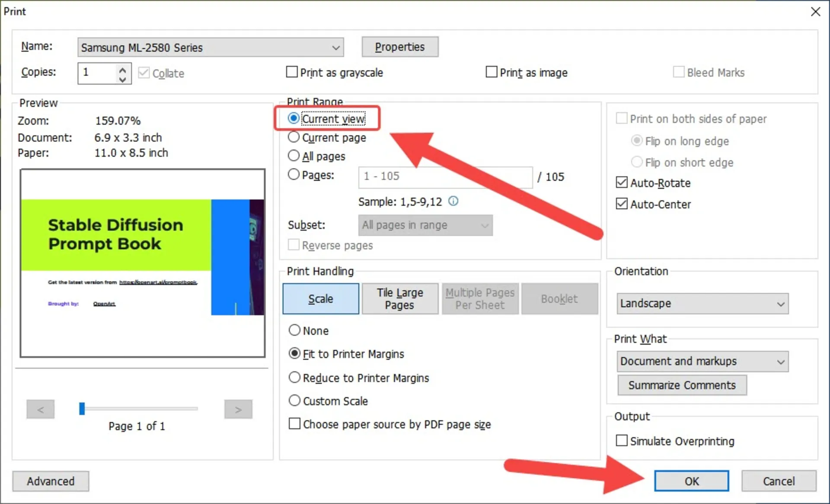This screenshot has width=830, height=504.
Task: Open Document and markups dropdown
Action: coord(780,361)
